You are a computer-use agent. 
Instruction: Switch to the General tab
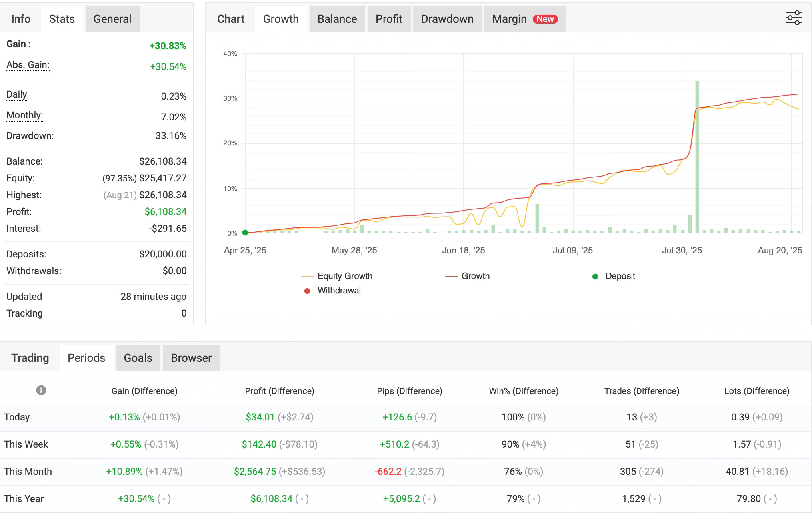112,19
